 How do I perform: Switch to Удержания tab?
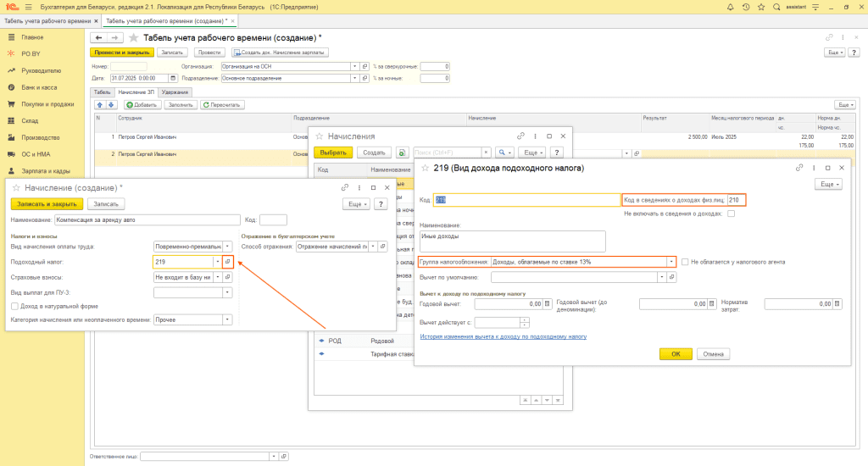click(x=175, y=92)
